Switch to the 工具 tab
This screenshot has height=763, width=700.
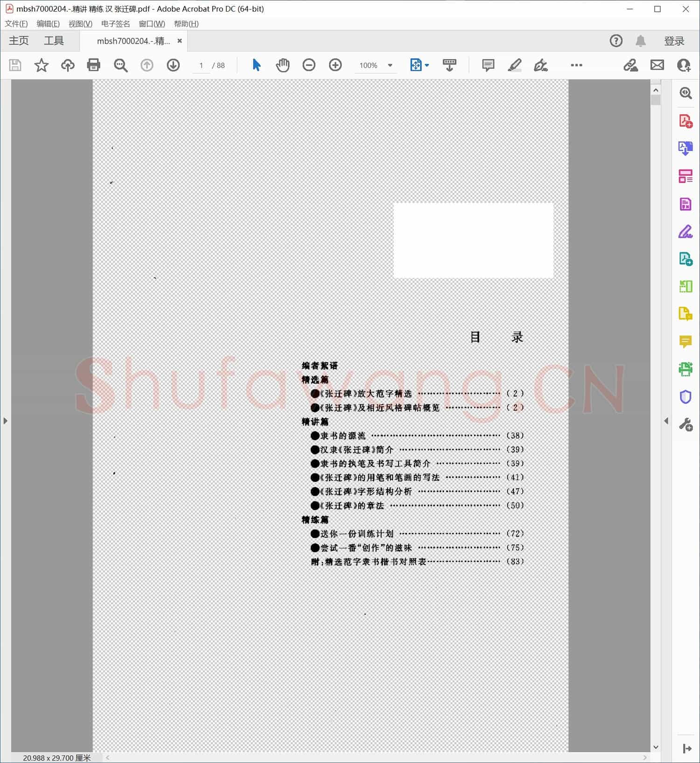pyautogui.click(x=54, y=41)
